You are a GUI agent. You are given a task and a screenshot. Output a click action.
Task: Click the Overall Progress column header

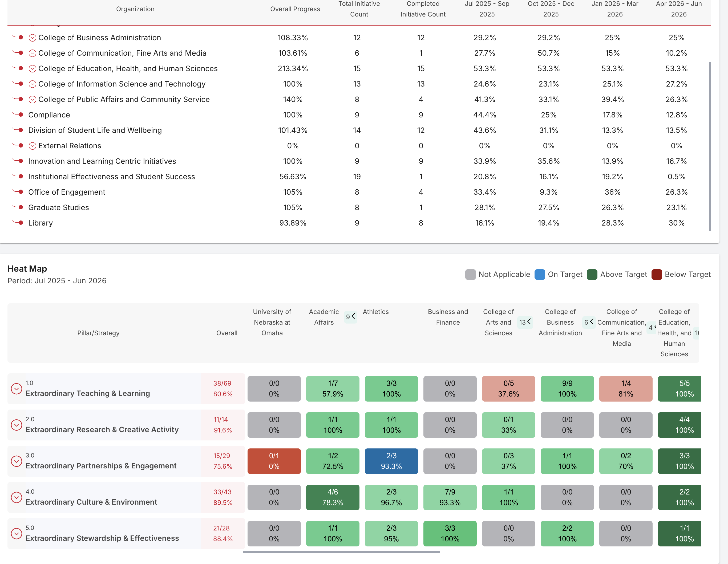[295, 9]
